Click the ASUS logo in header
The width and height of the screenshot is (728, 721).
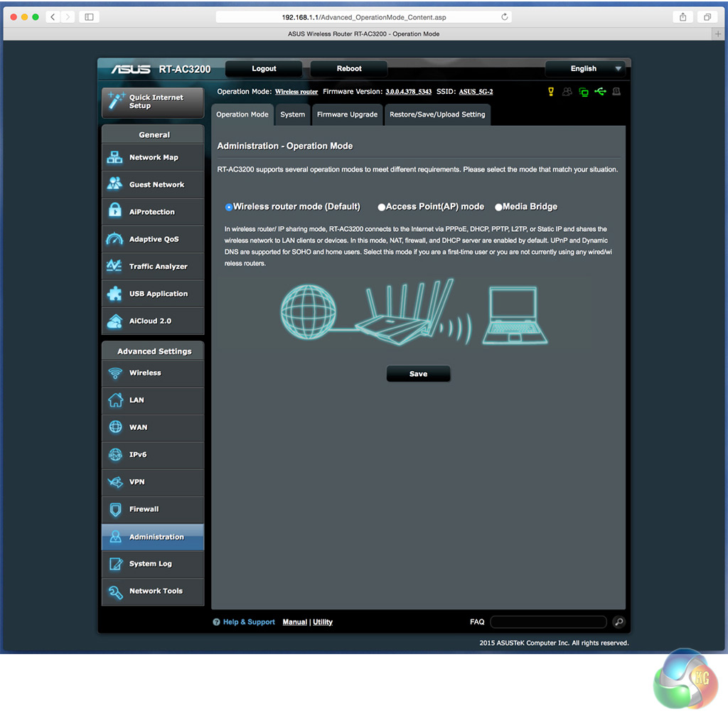point(131,69)
